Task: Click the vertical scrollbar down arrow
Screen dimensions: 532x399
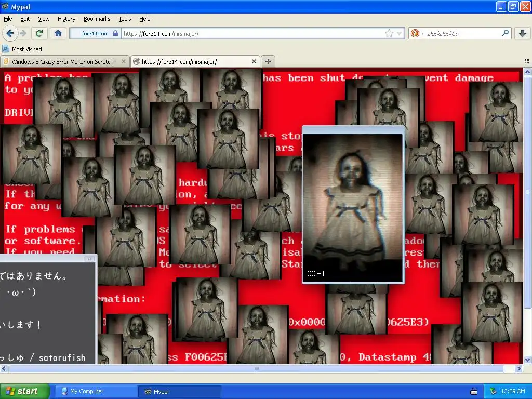Action: coord(527,360)
